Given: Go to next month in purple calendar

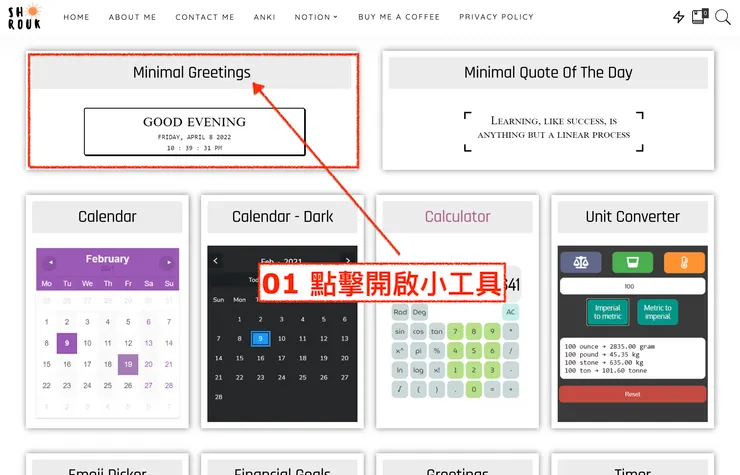Looking at the screenshot, I should 168,262.
